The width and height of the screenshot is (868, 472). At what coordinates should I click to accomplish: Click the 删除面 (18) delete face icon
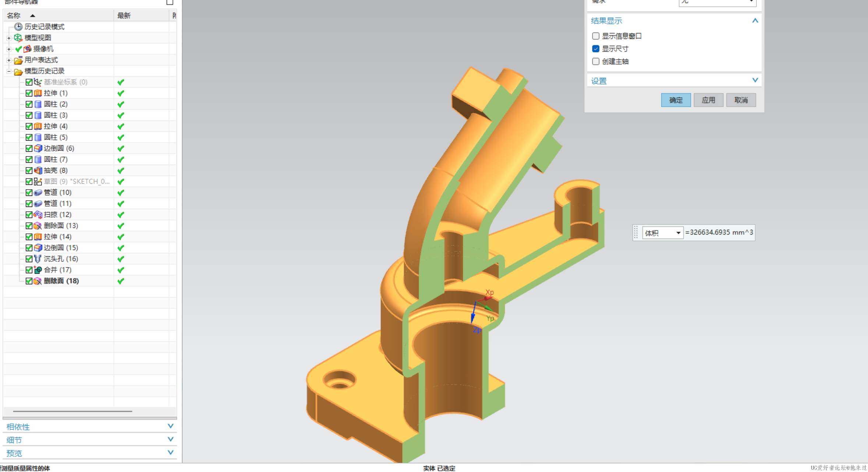point(38,281)
